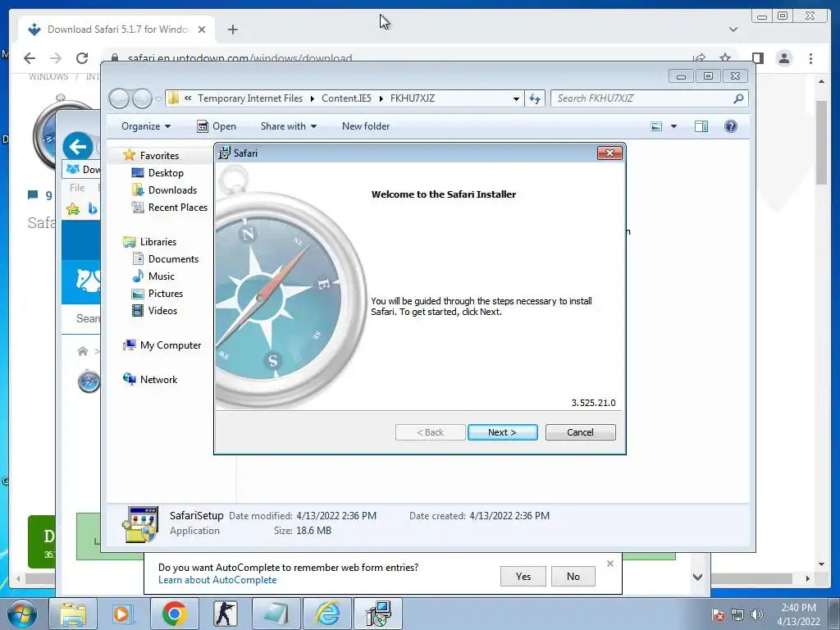
Task: Select Network in navigation pane
Action: click(x=158, y=379)
